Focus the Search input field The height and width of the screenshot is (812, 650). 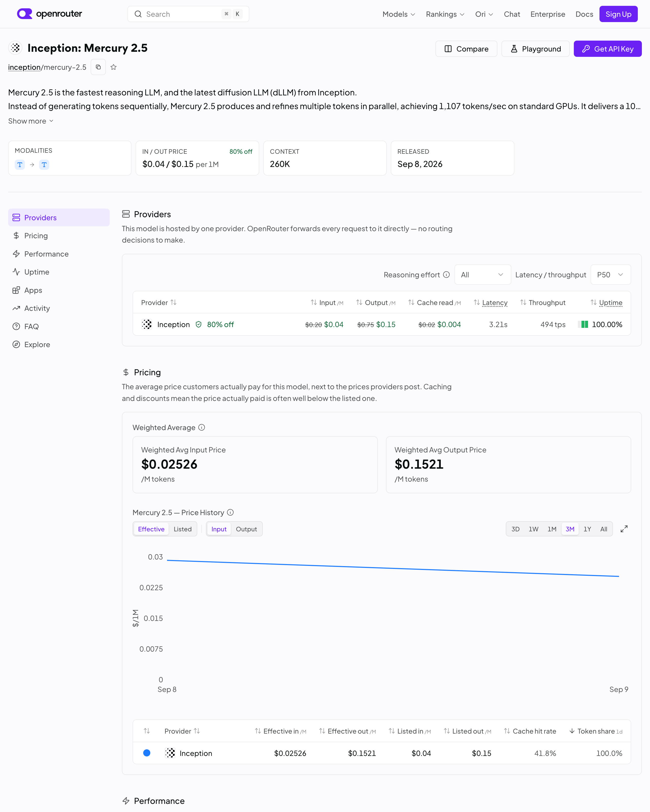188,14
